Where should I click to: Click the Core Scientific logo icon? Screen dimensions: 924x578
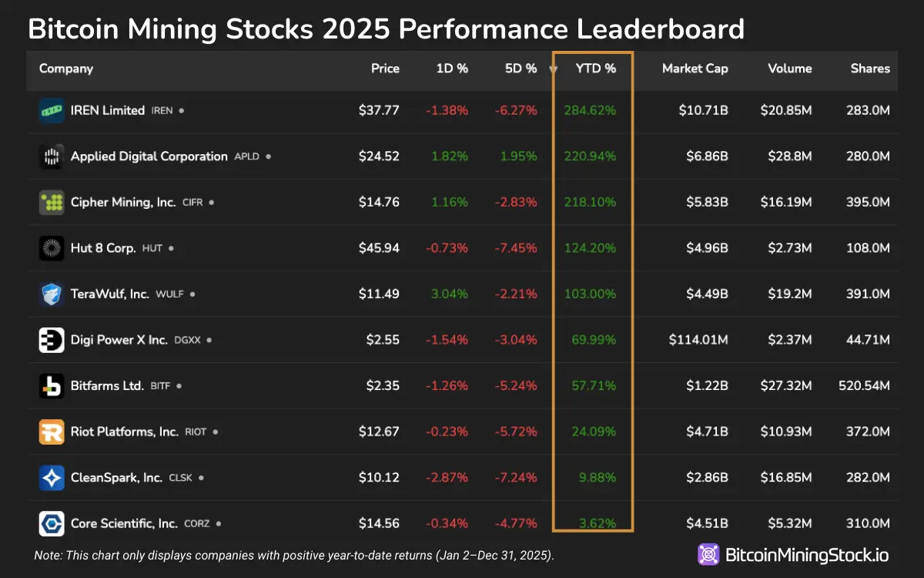click(x=52, y=524)
